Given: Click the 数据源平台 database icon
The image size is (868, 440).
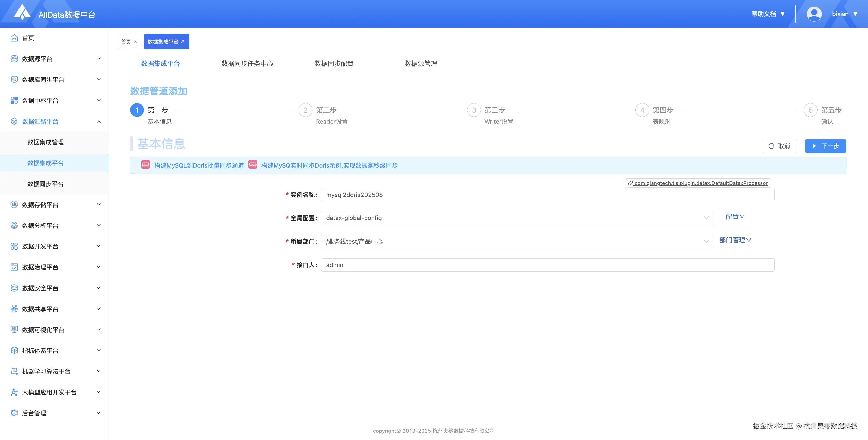Looking at the screenshot, I should tap(14, 58).
